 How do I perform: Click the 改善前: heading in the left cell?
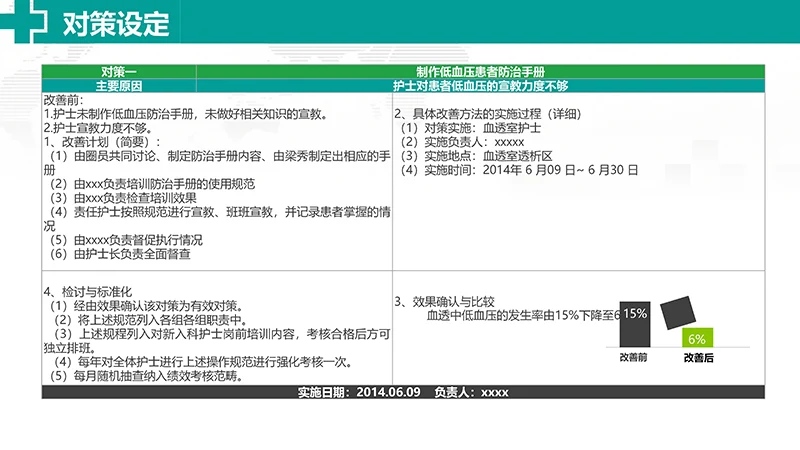(x=63, y=101)
